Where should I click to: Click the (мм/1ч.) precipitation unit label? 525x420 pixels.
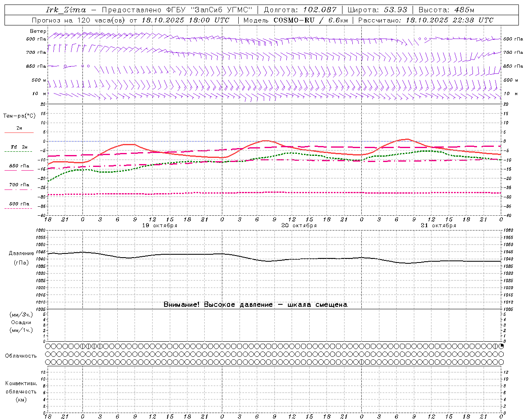[21, 330]
